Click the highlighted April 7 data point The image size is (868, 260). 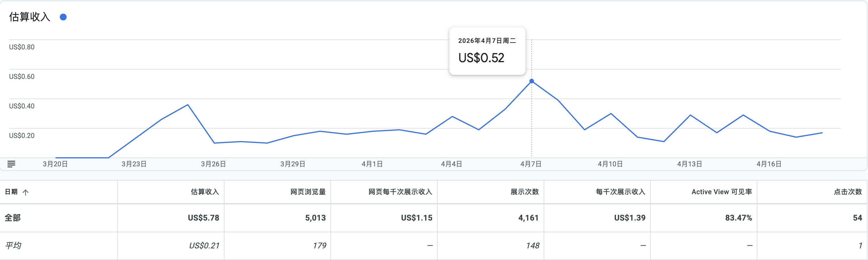pyautogui.click(x=532, y=81)
